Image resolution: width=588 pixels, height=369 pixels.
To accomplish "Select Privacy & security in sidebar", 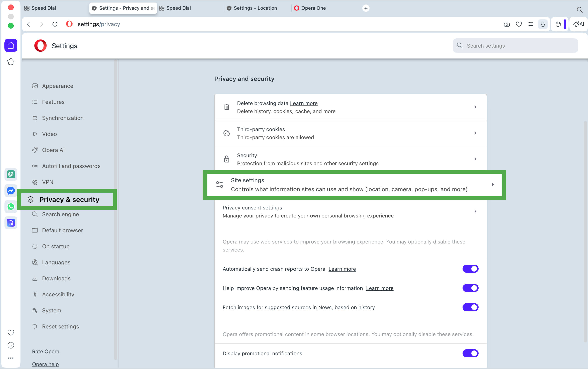I will [67, 199].
